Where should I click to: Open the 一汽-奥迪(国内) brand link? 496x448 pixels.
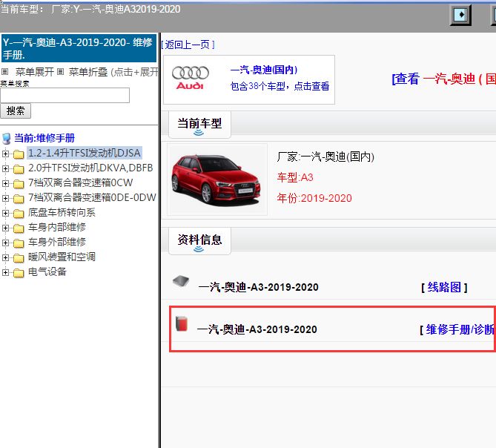264,70
